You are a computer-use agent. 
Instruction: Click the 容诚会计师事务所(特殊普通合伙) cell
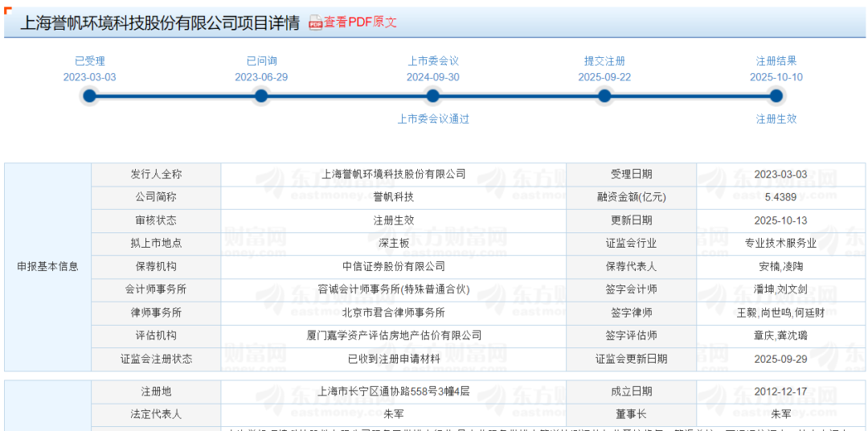[394, 289]
